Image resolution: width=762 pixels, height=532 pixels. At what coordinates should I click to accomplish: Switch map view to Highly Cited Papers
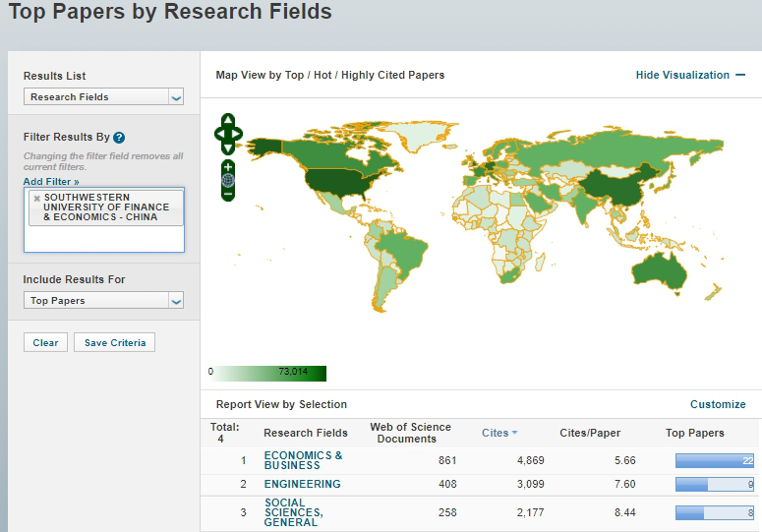click(391, 75)
